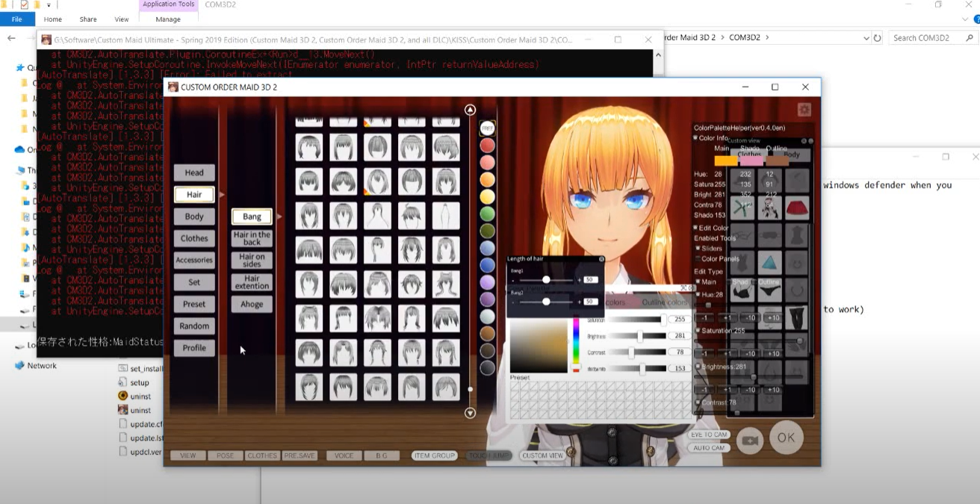Pick the lavender hair color swatch
This screenshot has width=980, height=504.
point(487,282)
